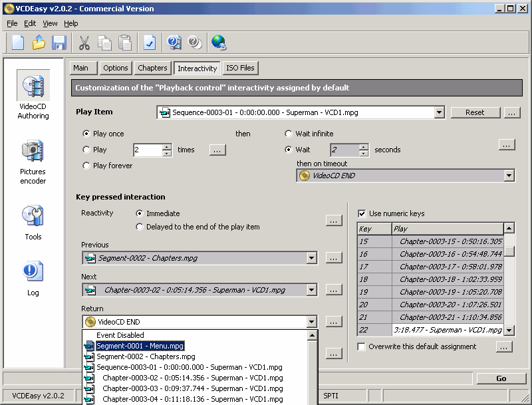The width and height of the screenshot is (532, 405).
Task: Expand the Play Item dropdown
Action: pyautogui.click(x=439, y=113)
